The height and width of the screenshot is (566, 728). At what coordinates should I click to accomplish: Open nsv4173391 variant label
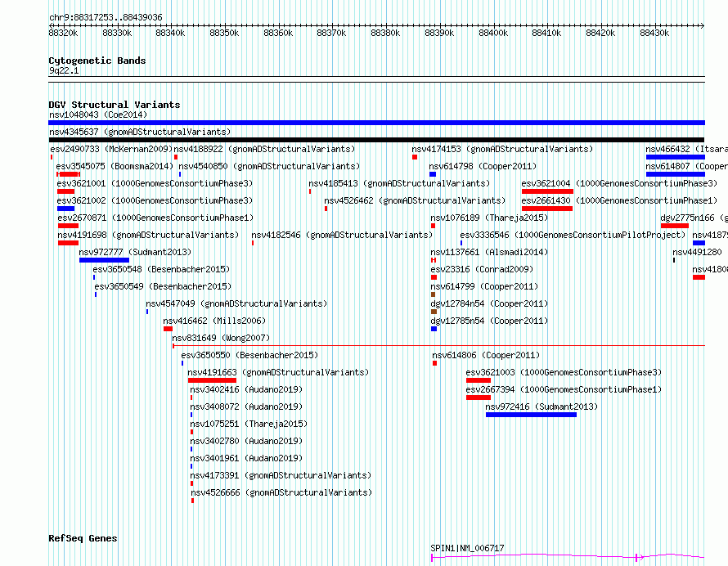point(281,475)
